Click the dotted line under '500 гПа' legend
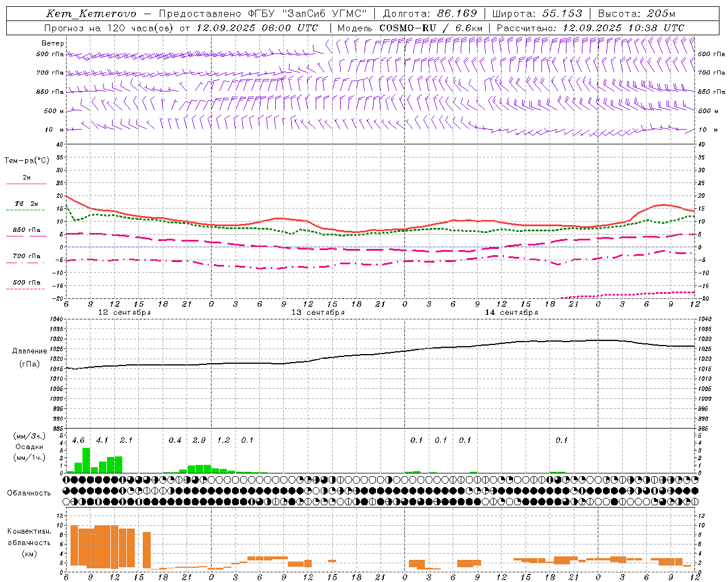 pos(25,289)
